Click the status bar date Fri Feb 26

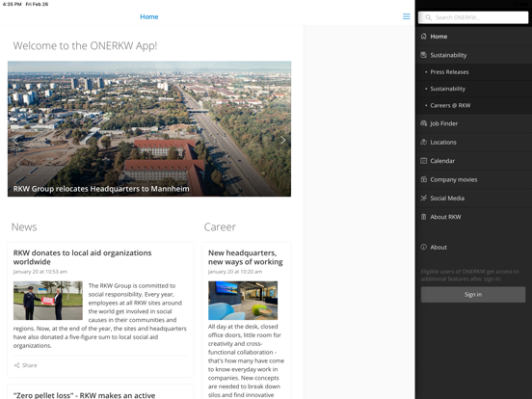(37, 4)
